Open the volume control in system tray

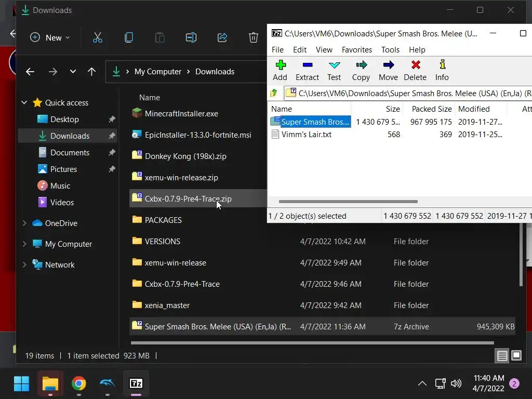pos(456,383)
